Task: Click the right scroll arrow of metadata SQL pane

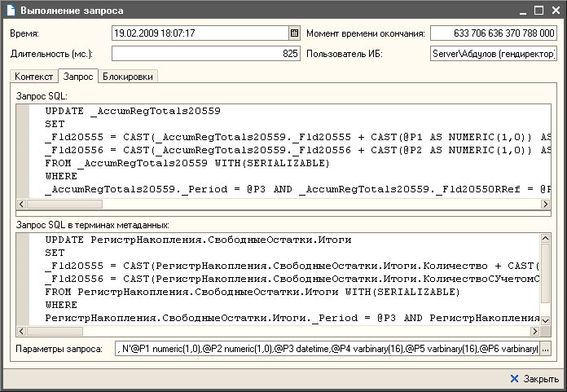Action: pos(534,331)
